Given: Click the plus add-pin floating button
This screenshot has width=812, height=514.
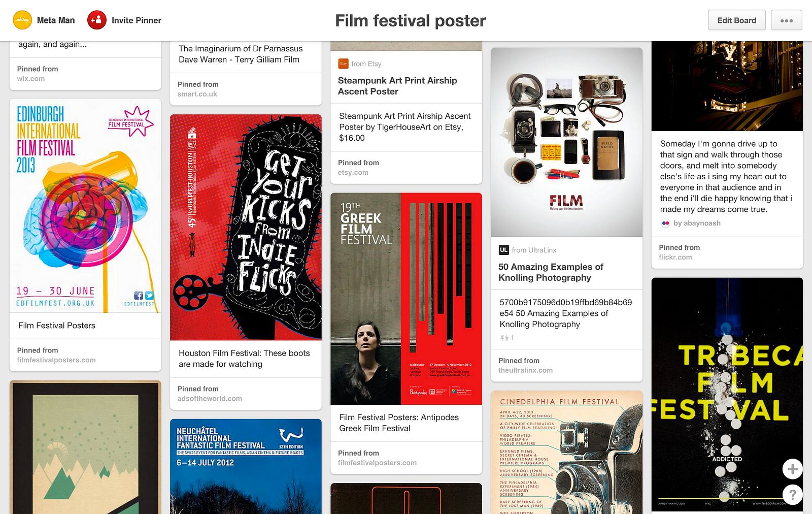Looking at the screenshot, I should click(x=792, y=469).
